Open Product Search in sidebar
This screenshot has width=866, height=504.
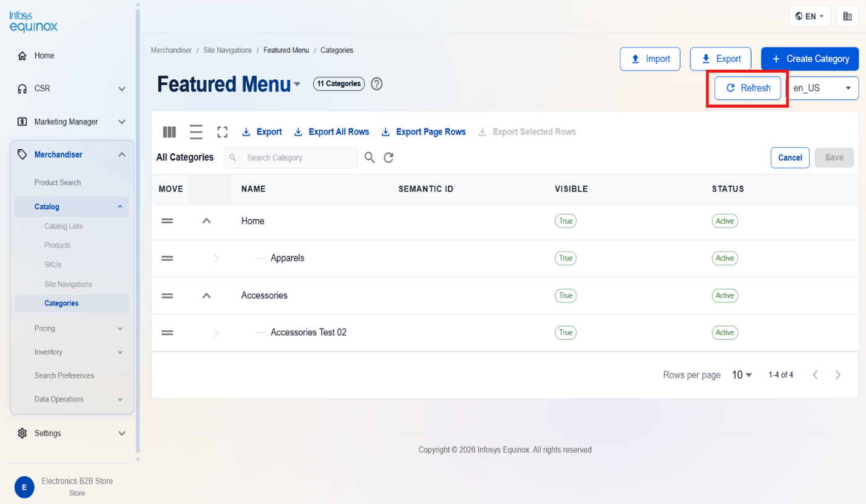tap(58, 182)
